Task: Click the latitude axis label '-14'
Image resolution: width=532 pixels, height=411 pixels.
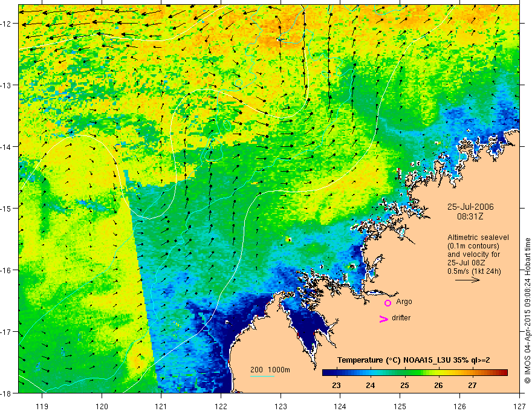Action: (6, 147)
